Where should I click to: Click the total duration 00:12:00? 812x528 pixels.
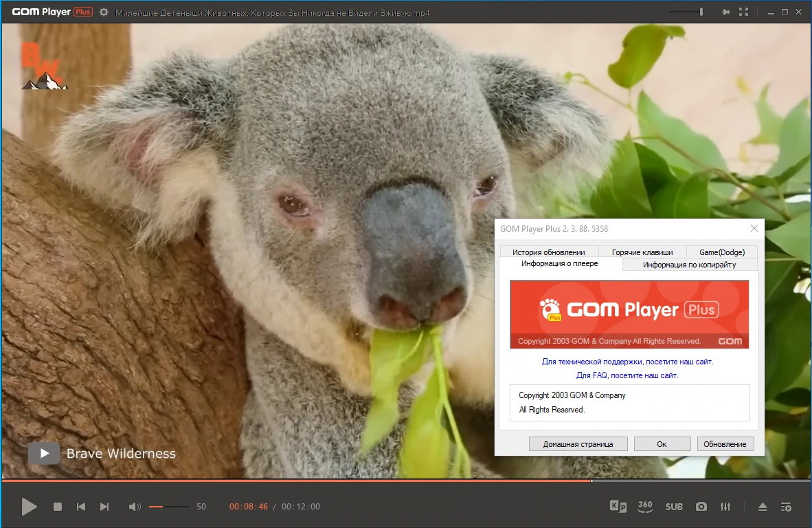click(x=301, y=506)
